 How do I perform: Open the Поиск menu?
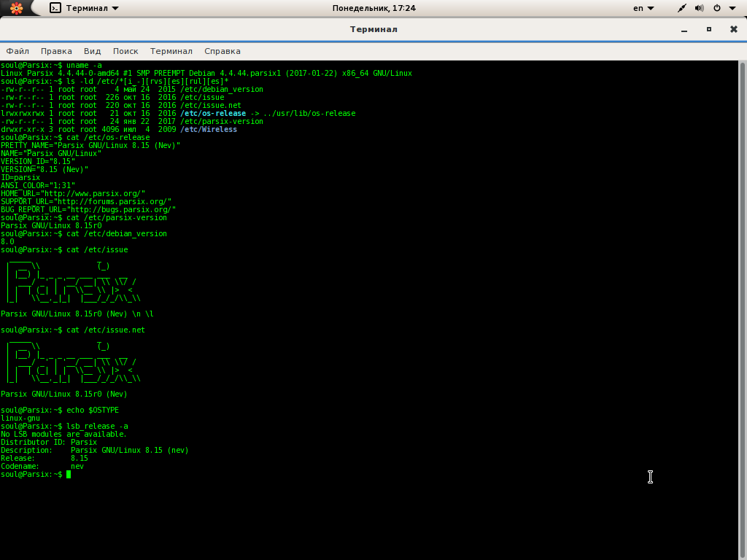click(125, 51)
